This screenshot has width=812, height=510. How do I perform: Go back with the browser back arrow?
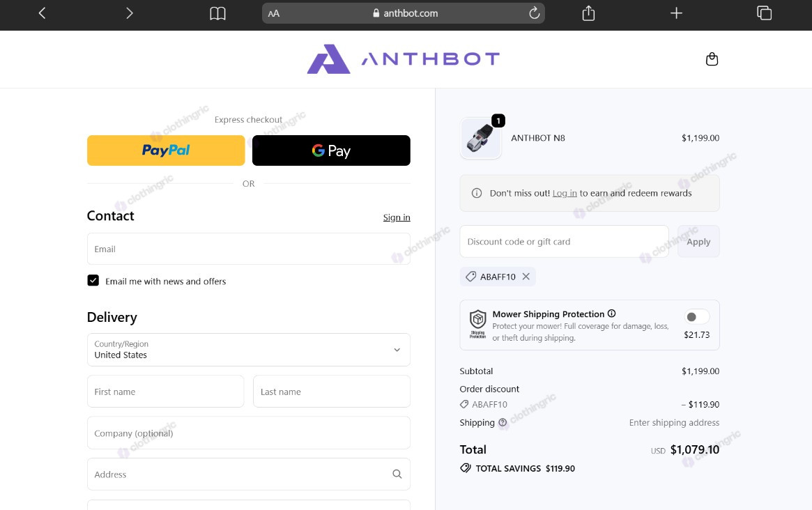43,13
